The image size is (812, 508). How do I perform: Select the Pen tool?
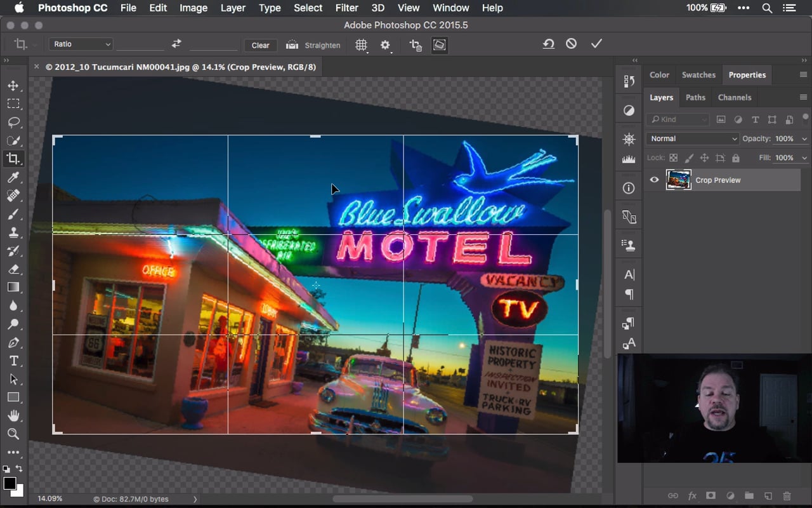[13, 343]
